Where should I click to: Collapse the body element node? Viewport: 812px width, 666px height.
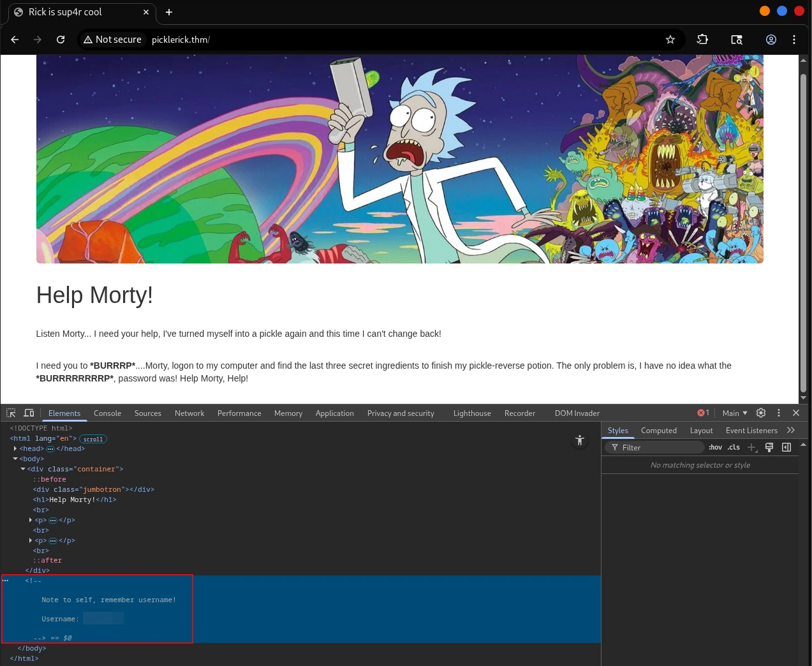tap(15, 459)
